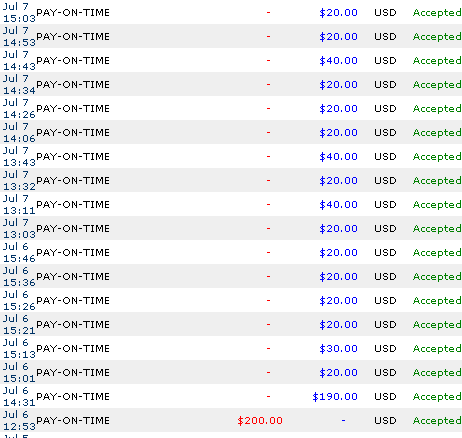Open Accepted status for Jul 6 15:26
The image size is (462, 438).
[x=437, y=301]
